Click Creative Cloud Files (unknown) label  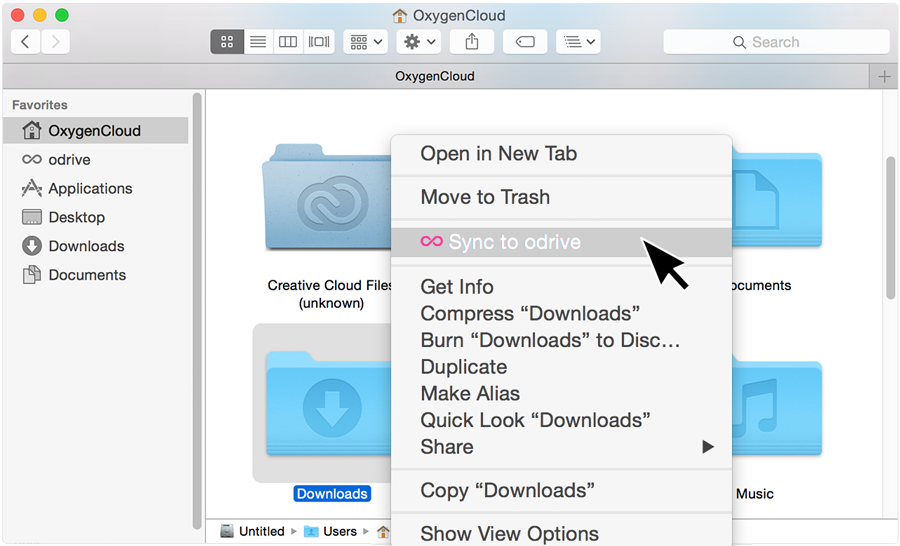(x=331, y=294)
